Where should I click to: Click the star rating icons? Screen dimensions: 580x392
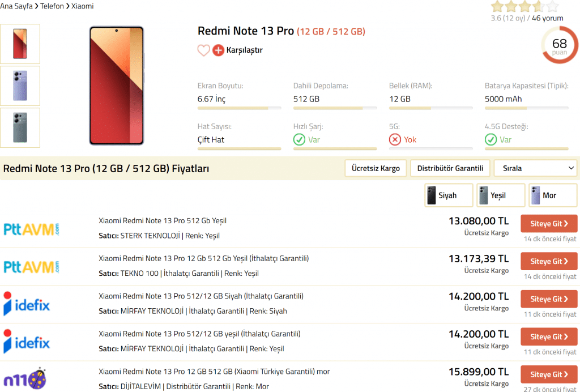524,7
